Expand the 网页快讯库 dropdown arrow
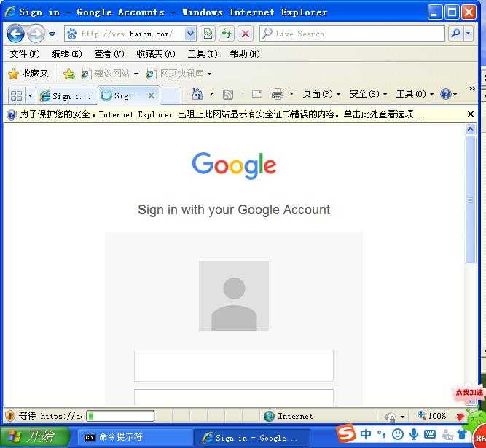The height and width of the screenshot is (448, 486). tap(210, 74)
